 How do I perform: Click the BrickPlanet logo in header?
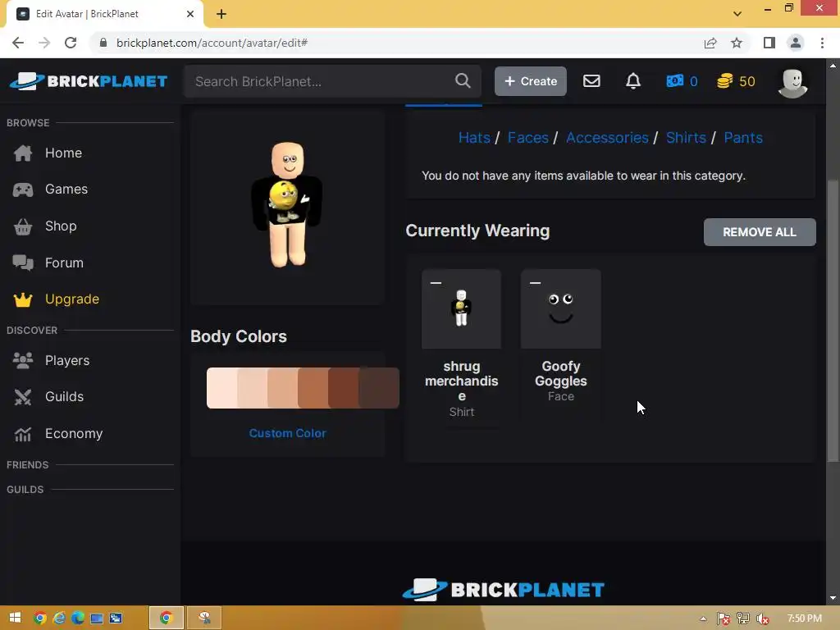point(89,81)
